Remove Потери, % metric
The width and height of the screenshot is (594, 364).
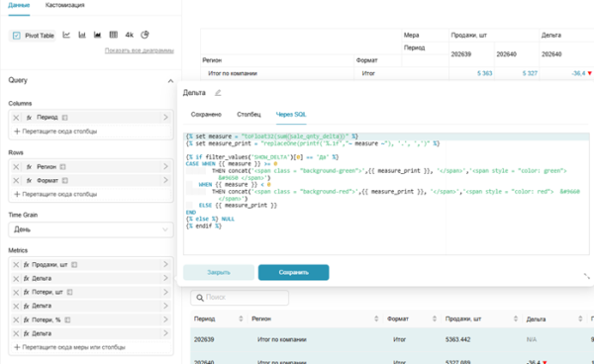pyautogui.click(x=16, y=320)
